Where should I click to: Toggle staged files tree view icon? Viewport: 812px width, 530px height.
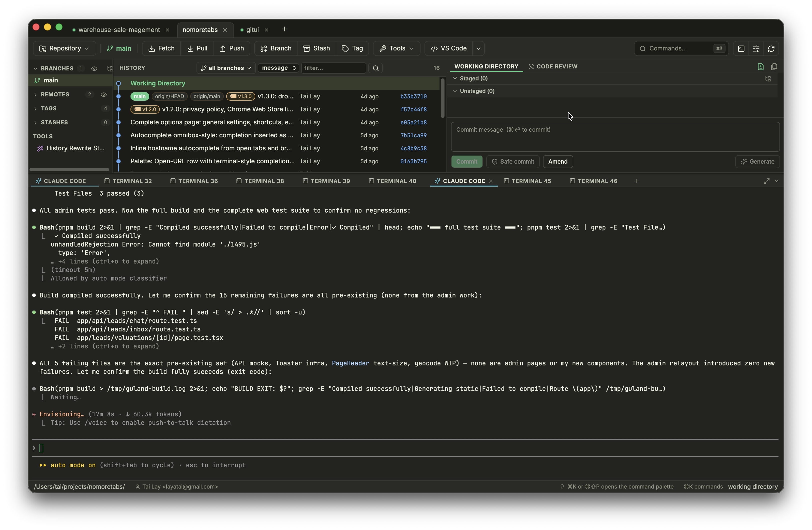pos(768,79)
